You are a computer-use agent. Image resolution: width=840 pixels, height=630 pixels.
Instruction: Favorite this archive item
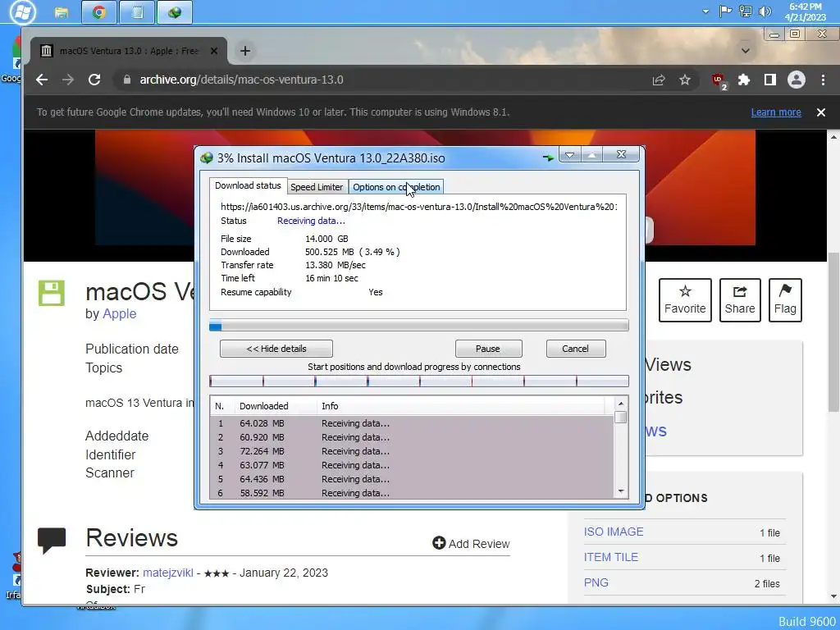click(x=685, y=300)
